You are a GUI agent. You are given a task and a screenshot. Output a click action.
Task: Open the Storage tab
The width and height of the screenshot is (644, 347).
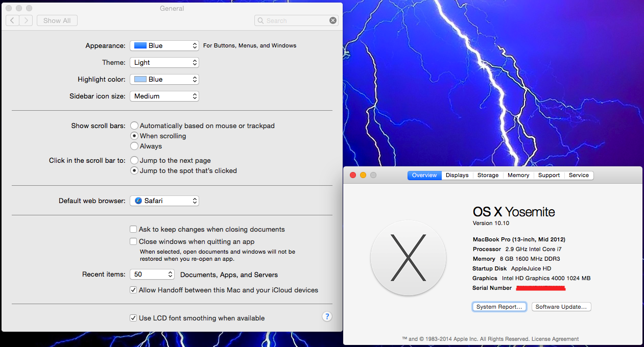(x=488, y=175)
